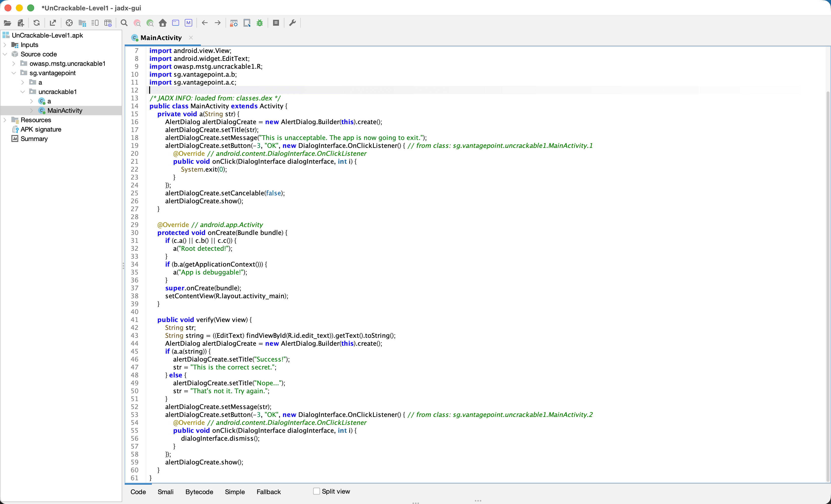Screen dimensions: 831x504
Task: Click the blue M main activity icon
Action: point(188,23)
